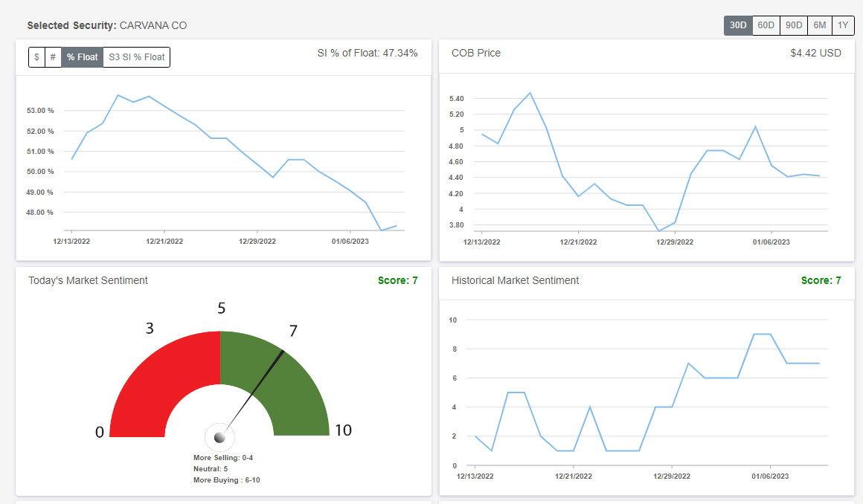Click 12/29/2022 on the COB Price chart
This screenshot has width=863, height=504.
point(675,242)
